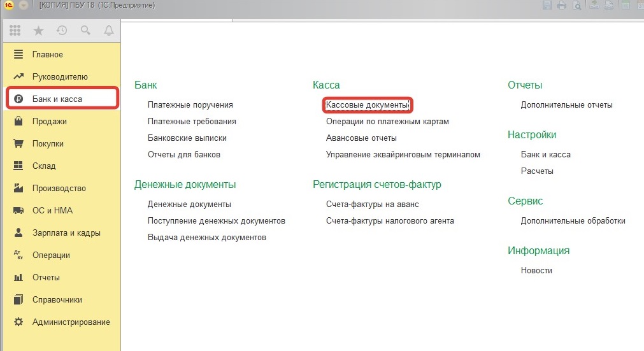
Task: Open Поступление денежных документов
Action: tap(217, 220)
